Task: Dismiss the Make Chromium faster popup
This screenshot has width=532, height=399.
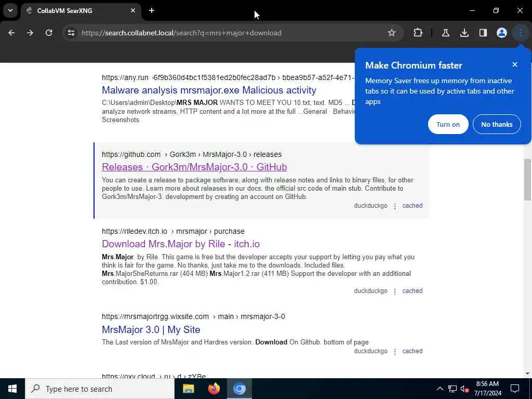Action: tap(515, 64)
